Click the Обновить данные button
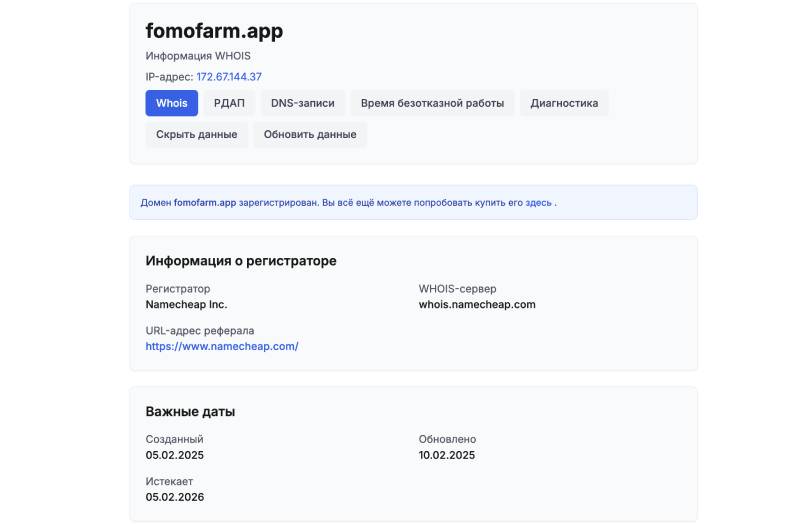The height and width of the screenshot is (525, 800). click(310, 134)
